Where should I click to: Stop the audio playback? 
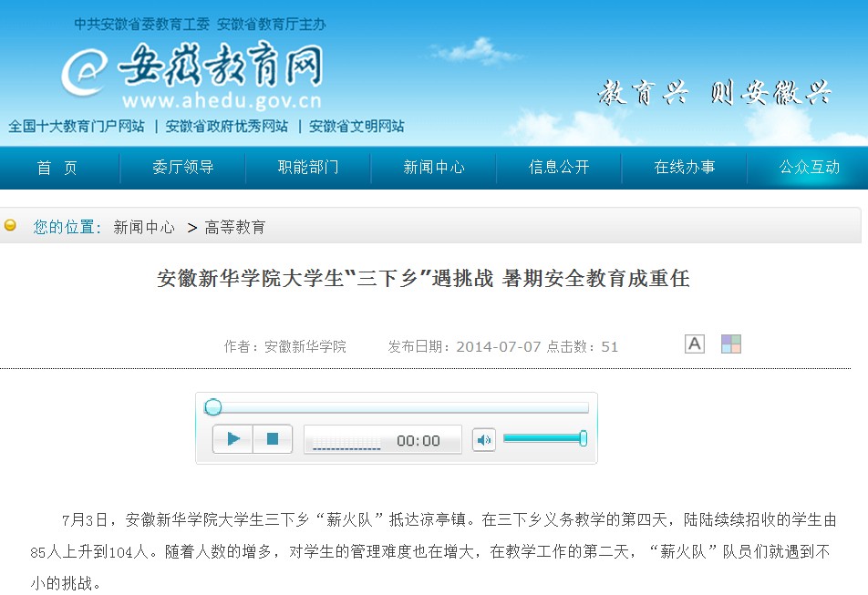[272, 439]
